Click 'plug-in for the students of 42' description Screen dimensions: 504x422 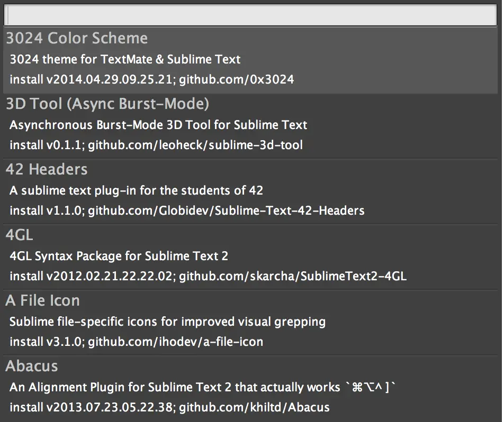(136, 191)
